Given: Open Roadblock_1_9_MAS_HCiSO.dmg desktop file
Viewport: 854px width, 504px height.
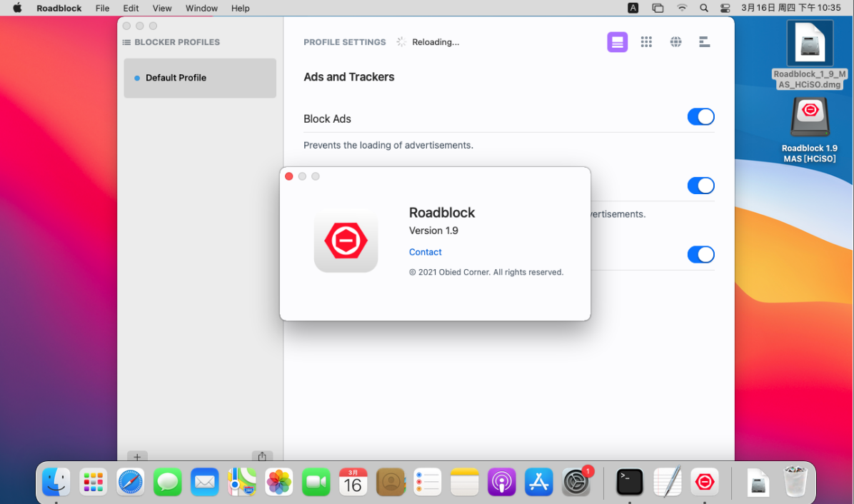Looking at the screenshot, I should [809, 54].
